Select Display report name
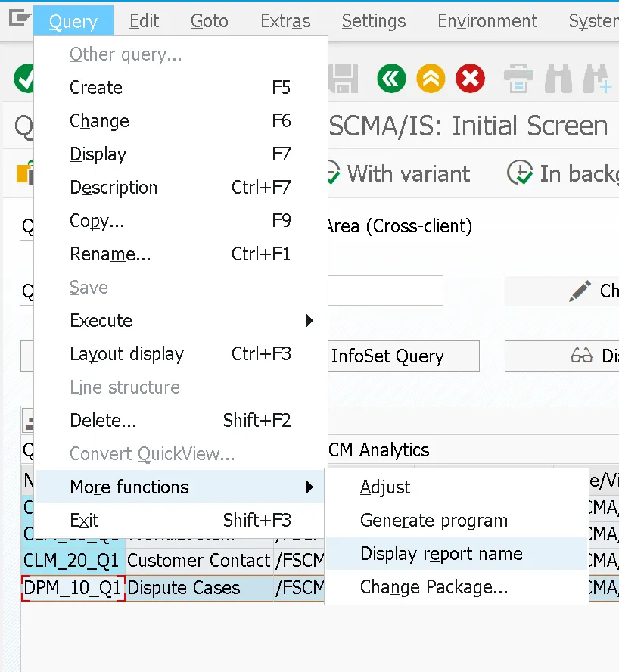 coord(441,554)
